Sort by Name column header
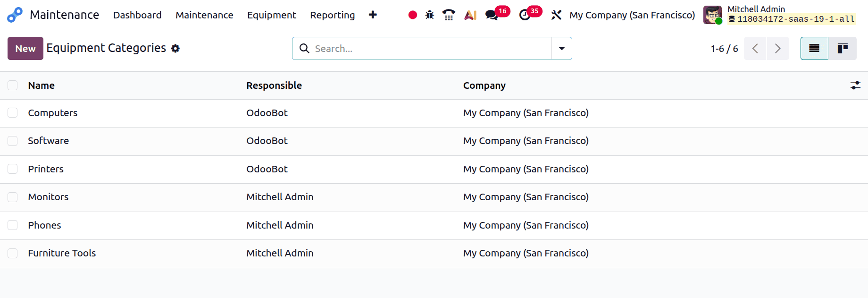This screenshot has width=868, height=298. [x=42, y=85]
